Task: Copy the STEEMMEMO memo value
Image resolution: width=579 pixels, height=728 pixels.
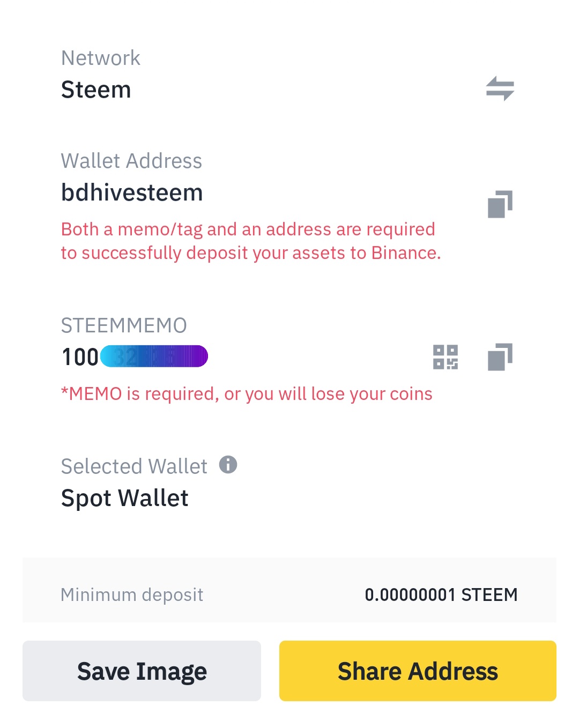Action: click(500, 357)
